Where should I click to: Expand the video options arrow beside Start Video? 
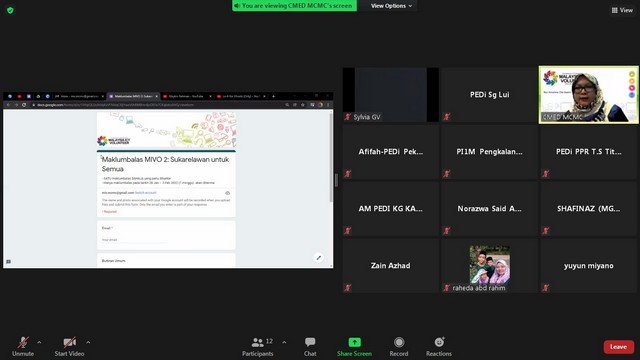(88, 342)
